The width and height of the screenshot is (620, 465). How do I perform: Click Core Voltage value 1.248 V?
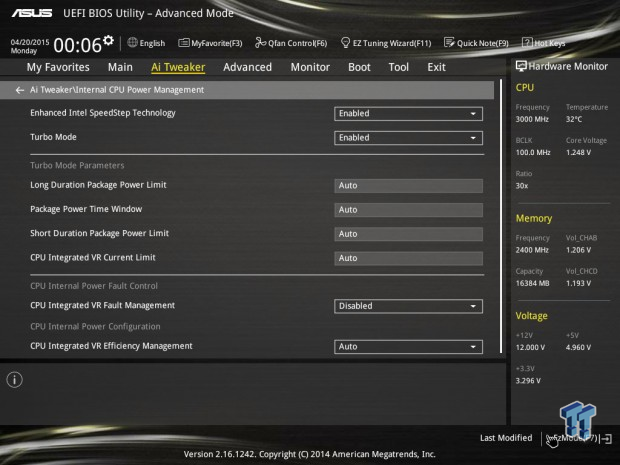(x=578, y=153)
